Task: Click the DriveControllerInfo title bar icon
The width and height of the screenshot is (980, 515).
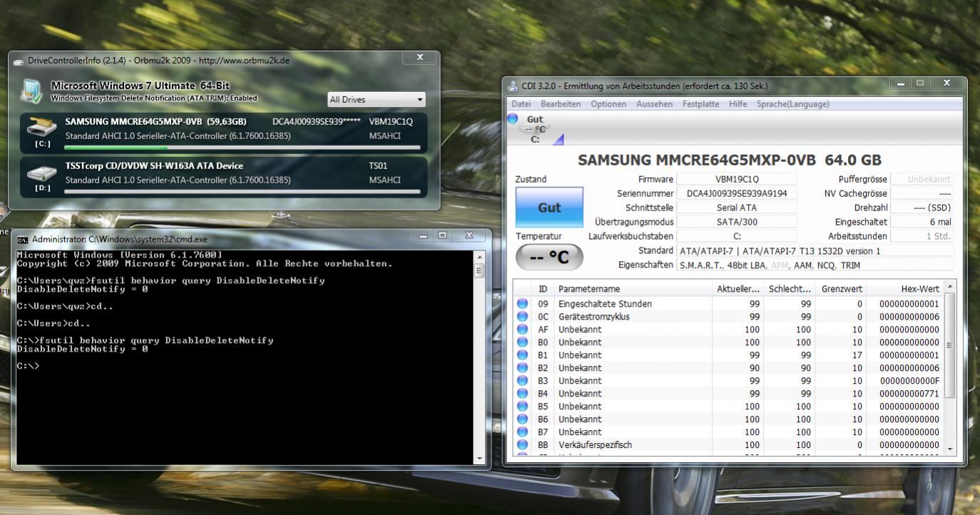Action: click(x=19, y=61)
